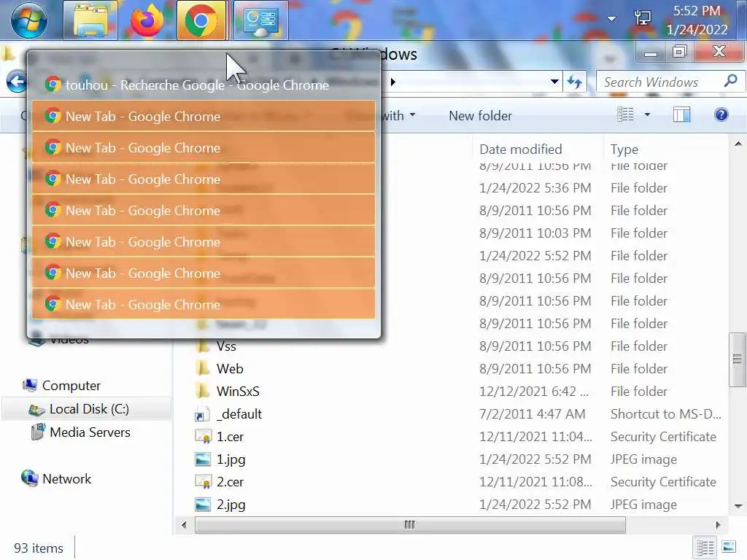
Task: Show hidden system tray icons arrow
Action: click(x=612, y=19)
